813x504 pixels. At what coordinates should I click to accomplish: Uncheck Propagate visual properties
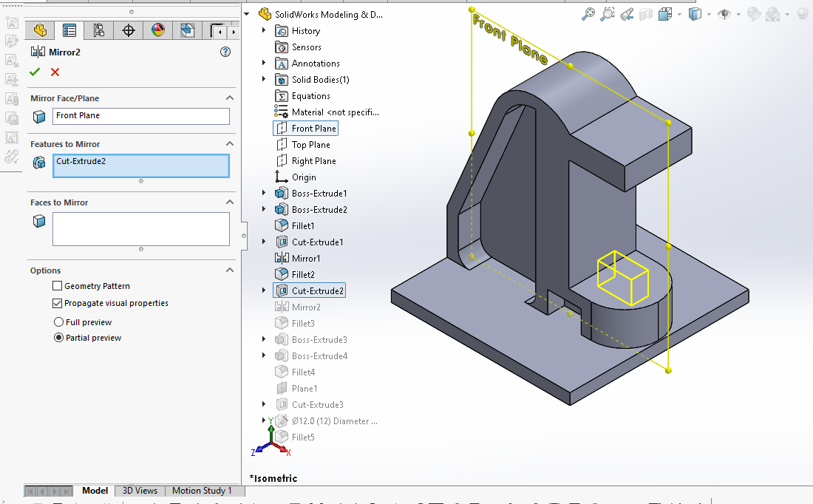pyautogui.click(x=58, y=303)
